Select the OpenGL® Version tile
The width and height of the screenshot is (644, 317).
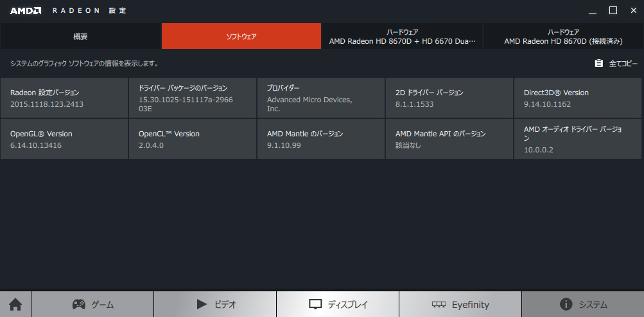click(64, 139)
